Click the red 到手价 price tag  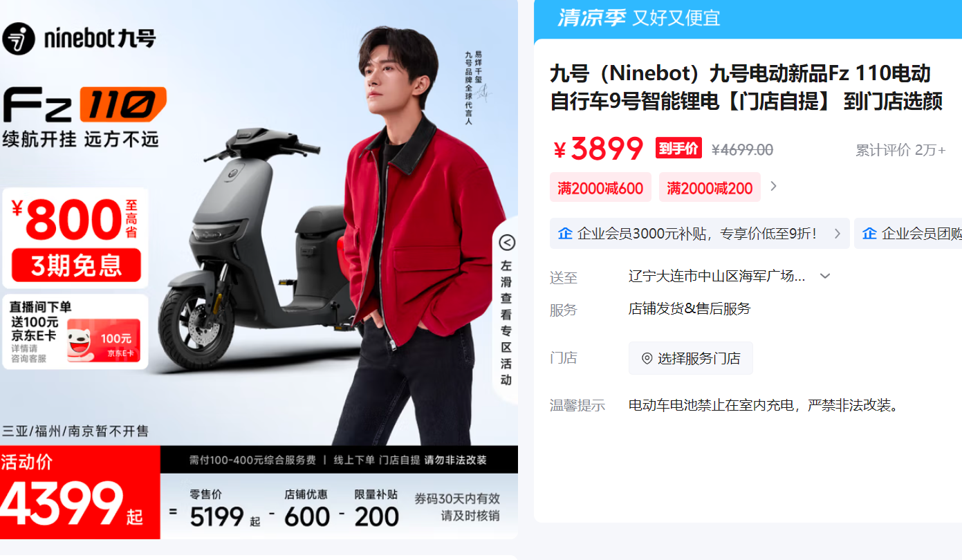(x=678, y=148)
